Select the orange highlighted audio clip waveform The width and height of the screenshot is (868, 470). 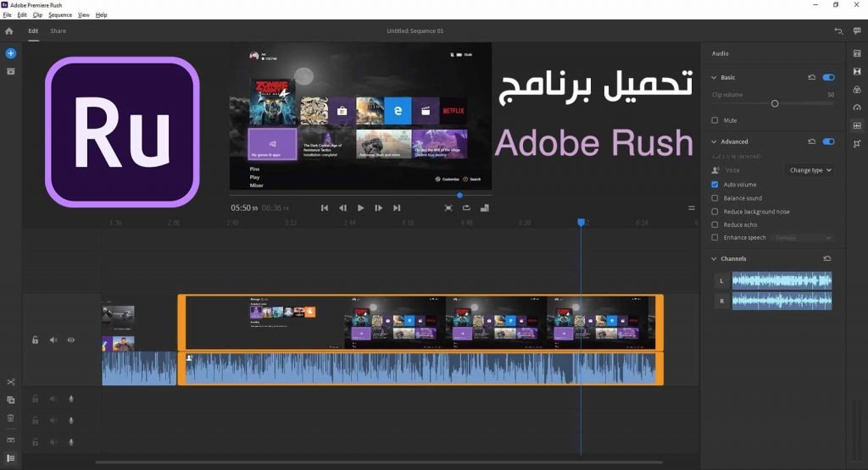coord(420,368)
